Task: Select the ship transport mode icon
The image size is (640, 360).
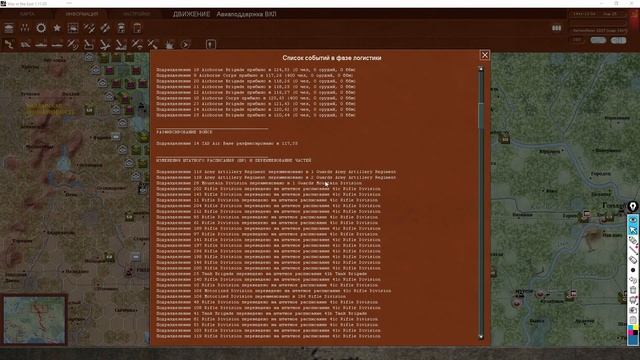Action: 41,44
